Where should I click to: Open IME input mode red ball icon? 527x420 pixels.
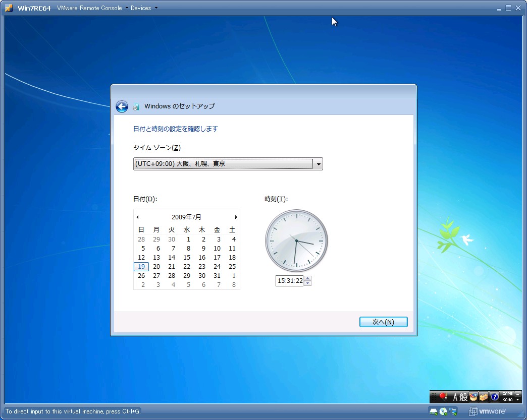444,397
